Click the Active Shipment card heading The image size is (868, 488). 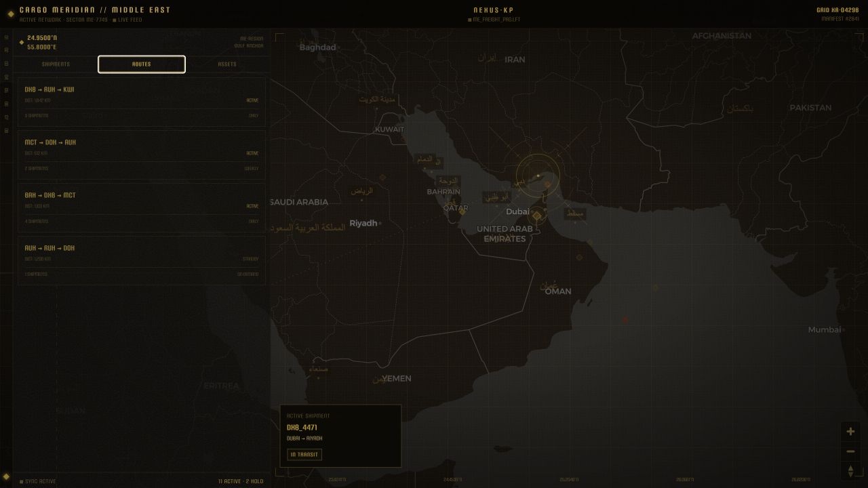pyautogui.click(x=309, y=416)
